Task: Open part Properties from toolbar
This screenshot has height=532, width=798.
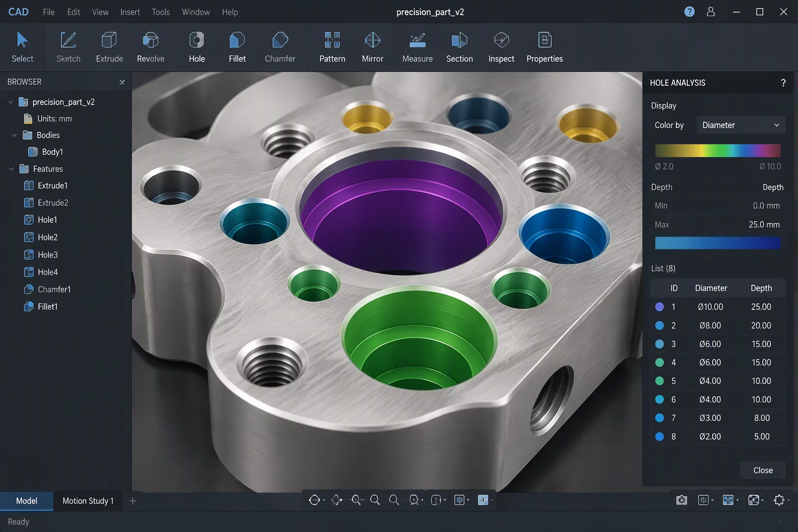Action: pos(544,47)
